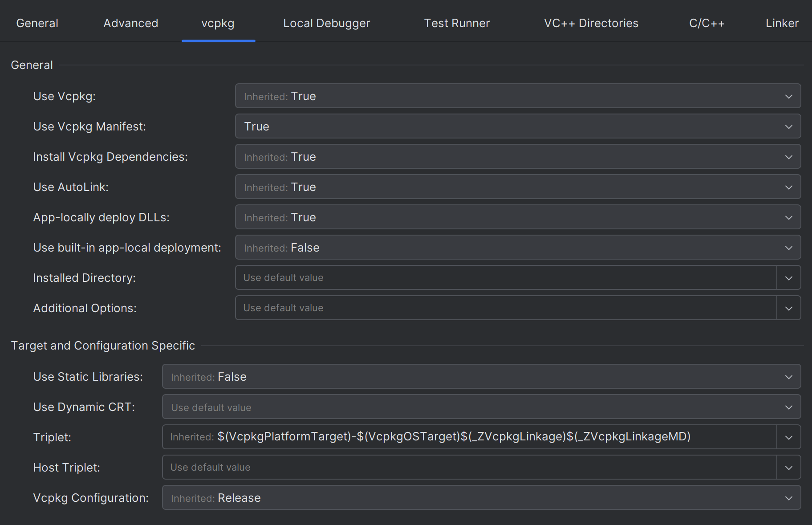The width and height of the screenshot is (812, 525).
Task: Click the Use Vcpkg Manifest label
Action: point(89,126)
